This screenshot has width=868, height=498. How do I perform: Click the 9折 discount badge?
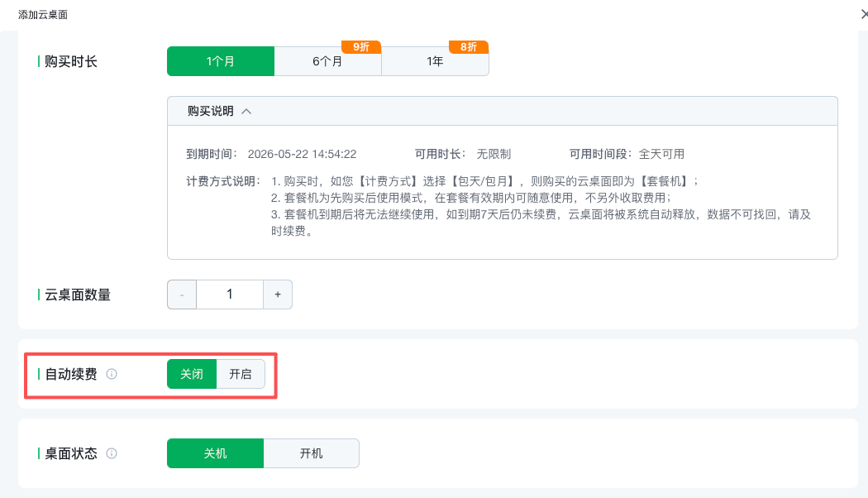click(361, 47)
